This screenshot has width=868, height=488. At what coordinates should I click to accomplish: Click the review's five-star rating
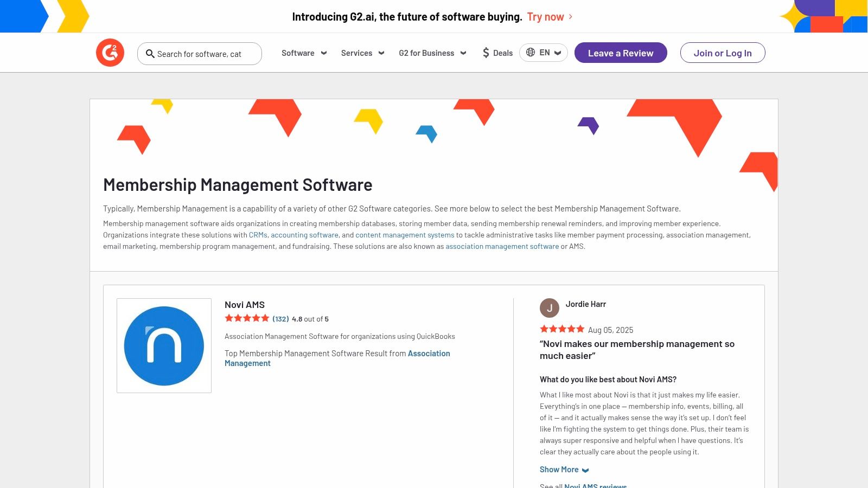562,329
